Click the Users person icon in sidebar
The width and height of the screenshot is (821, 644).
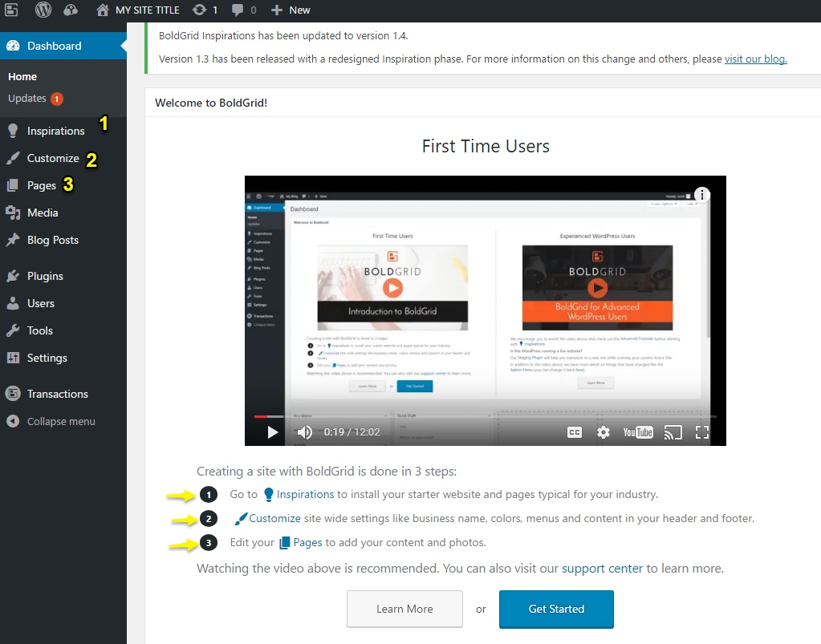13,303
